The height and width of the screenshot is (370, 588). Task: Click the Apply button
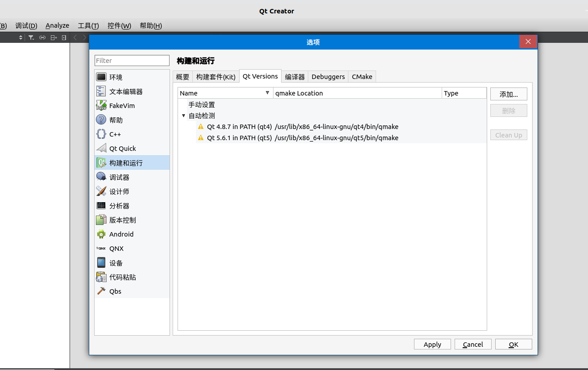click(x=432, y=344)
